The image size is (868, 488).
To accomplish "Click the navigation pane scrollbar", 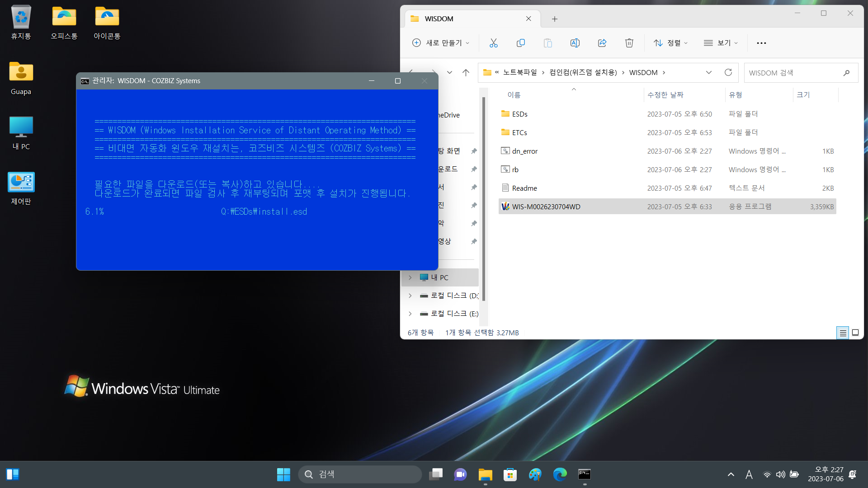I will [484, 199].
